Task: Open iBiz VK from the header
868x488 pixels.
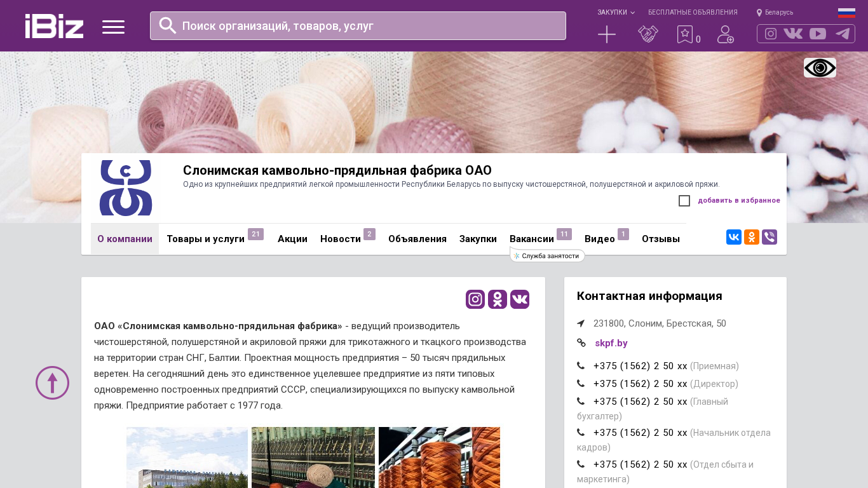Action: coord(793,34)
